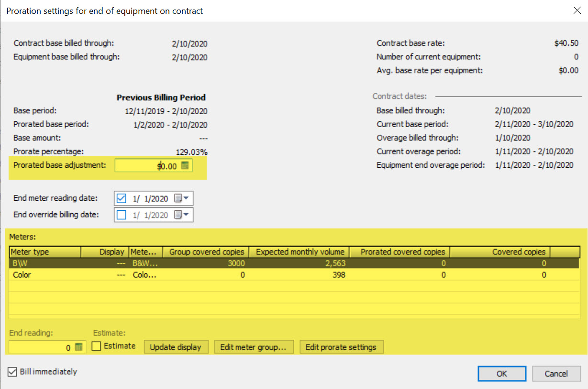Click the End meter reading date field
Image resolution: width=588 pixels, height=389 pixels.
[x=154, y=198]
